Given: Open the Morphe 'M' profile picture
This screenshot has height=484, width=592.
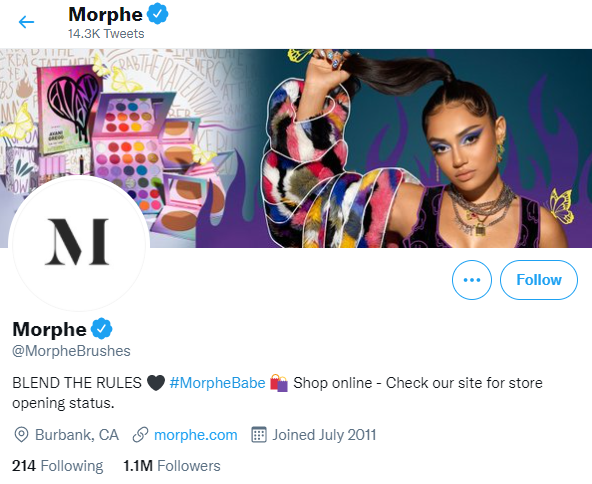Looking at the screenshot, I should pyautogui.click(x=79, y=244).
